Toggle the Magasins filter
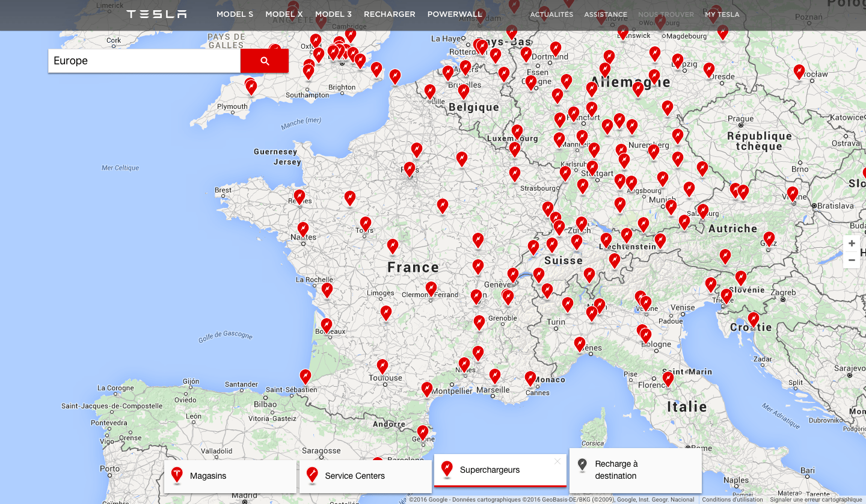Screen dimensions: 866x504 (230, 476)
